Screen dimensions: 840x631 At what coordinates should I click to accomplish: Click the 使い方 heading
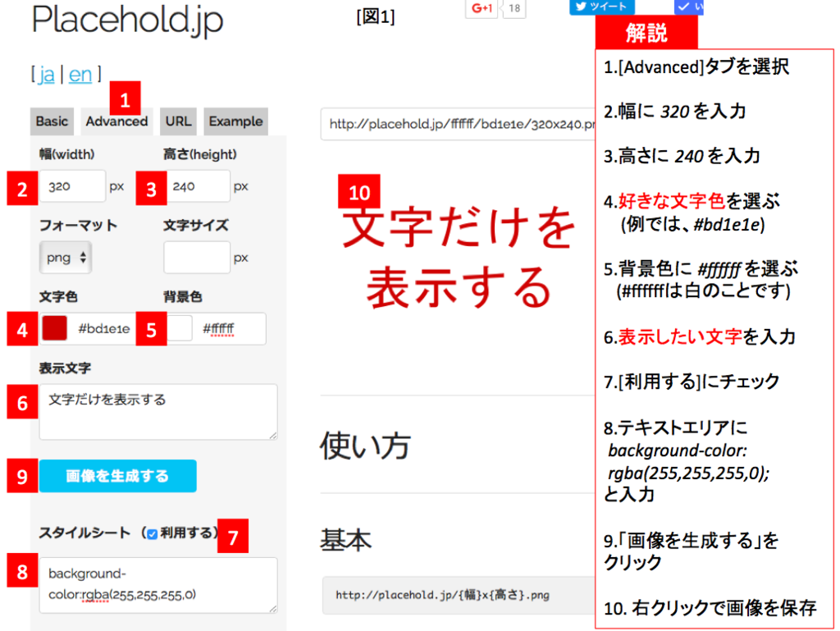(365, 446)
